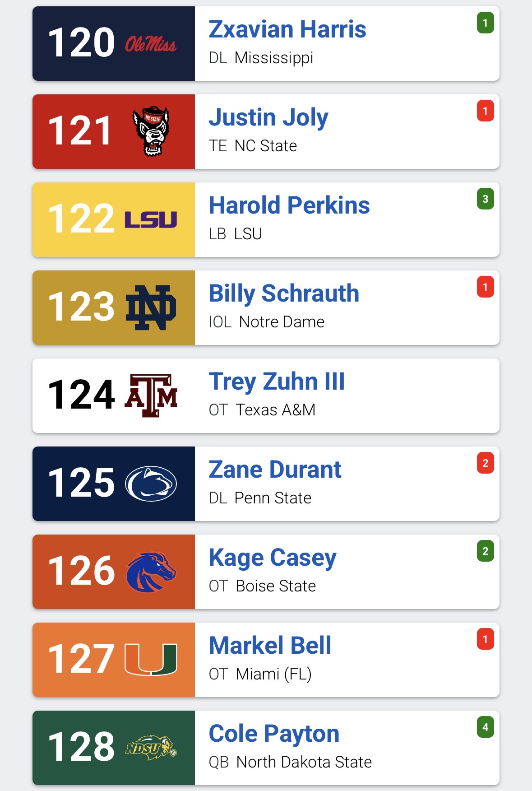
Task: Click the NC State wolf logo
Action: coord(151,131)
